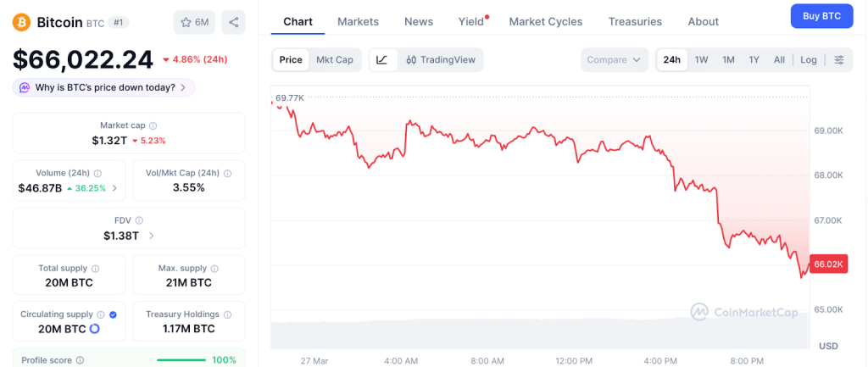
Task: Add Bitcoin to watchlist with star button
Action: pyautogui.click(x=194, y=22)
